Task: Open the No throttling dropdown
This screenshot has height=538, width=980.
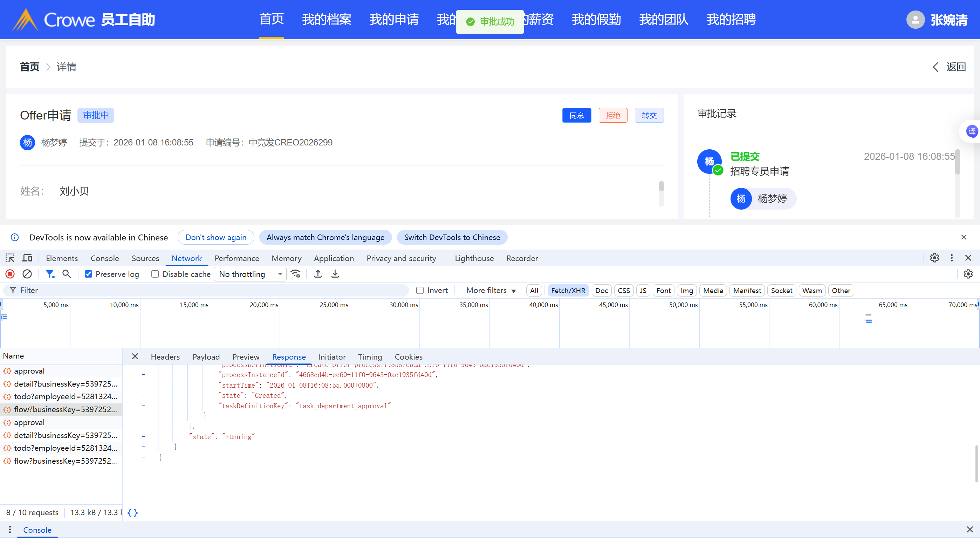Action: [x=250, y=274]
